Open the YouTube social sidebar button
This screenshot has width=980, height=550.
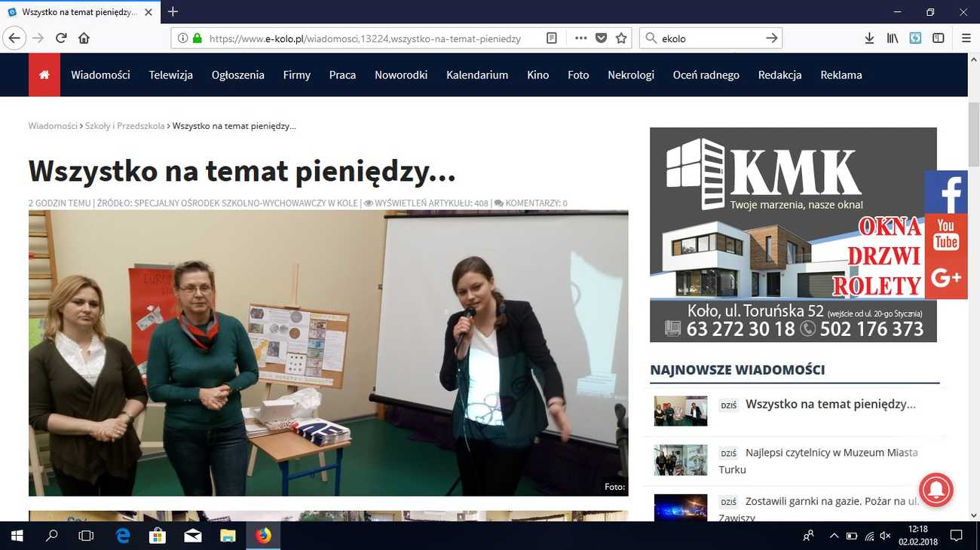[946, 235]
